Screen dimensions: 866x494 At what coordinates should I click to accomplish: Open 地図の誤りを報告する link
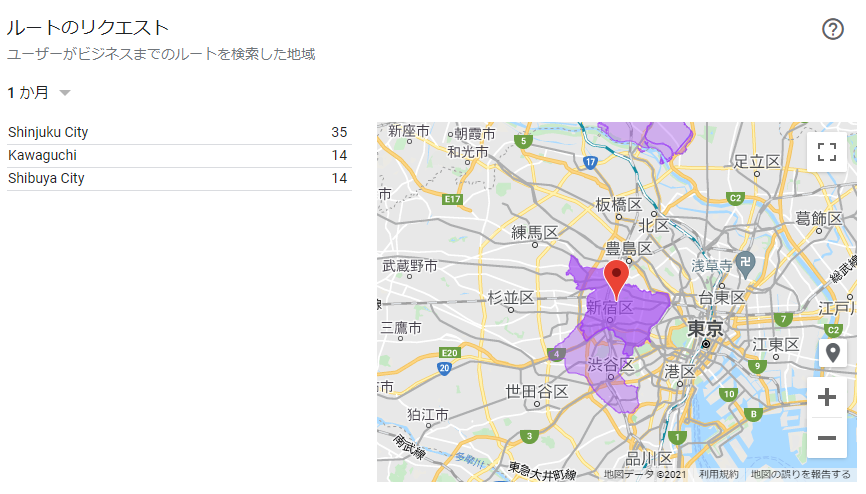pyautogui.click(x=800, y=475)
